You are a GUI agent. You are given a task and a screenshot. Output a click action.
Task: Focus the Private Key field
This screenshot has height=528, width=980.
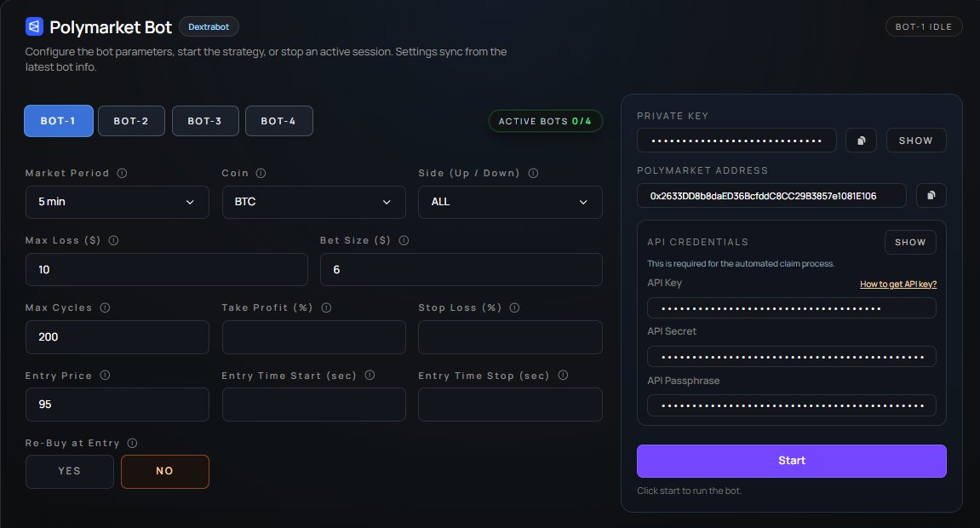pos(736,141)
